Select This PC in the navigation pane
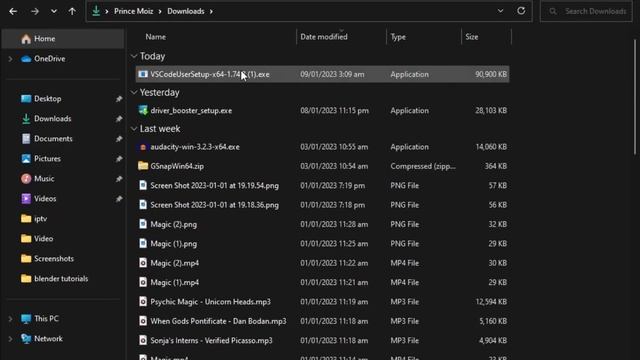 coord(46,319)
